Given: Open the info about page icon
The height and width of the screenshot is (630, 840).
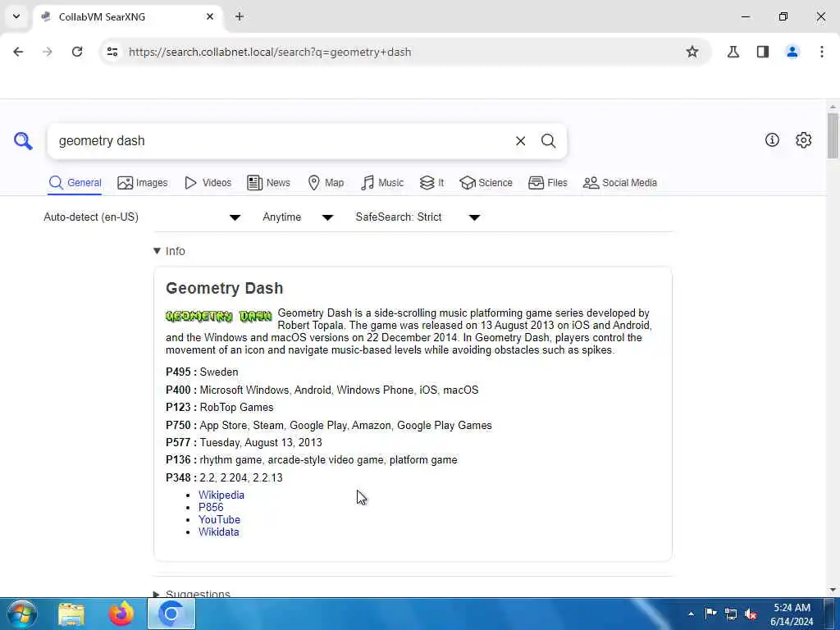Looking at the screenshot, I should coord(772,139).
